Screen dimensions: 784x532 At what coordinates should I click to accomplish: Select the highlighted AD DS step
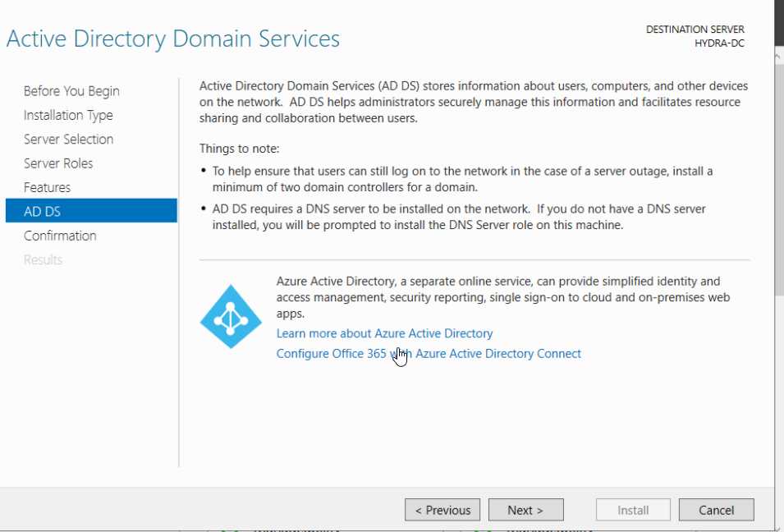pyautogui.click(x=90, y=211)
